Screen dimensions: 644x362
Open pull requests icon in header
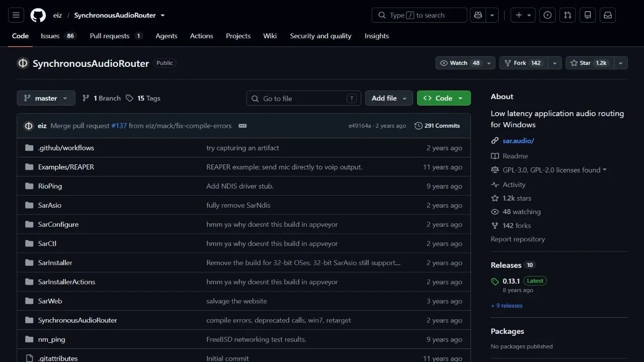[x=568, y=15]
